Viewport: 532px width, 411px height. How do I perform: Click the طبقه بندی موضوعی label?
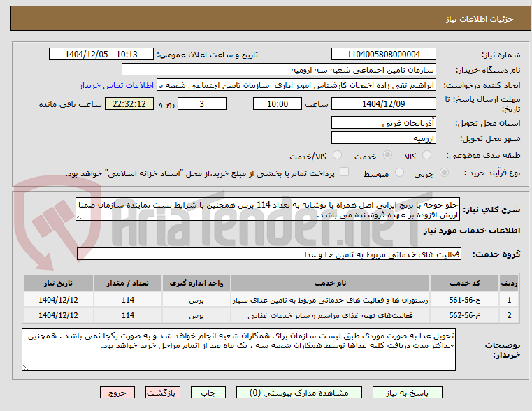[x=484, y=155]
